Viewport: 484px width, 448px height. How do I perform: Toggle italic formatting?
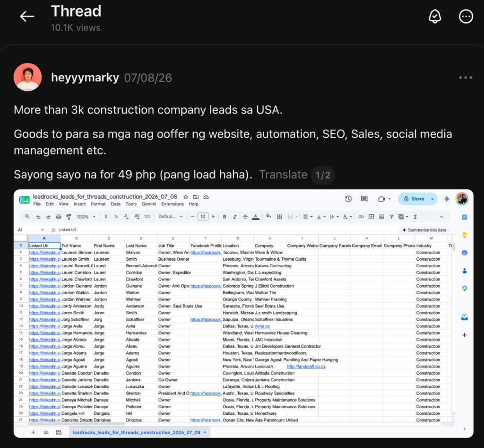tap(234, 217)
